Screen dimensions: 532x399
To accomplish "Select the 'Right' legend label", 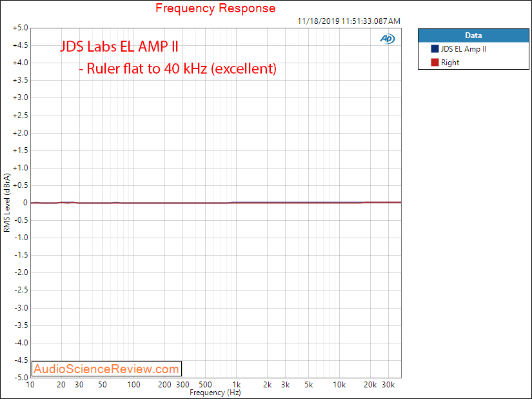I will (450, 63).
